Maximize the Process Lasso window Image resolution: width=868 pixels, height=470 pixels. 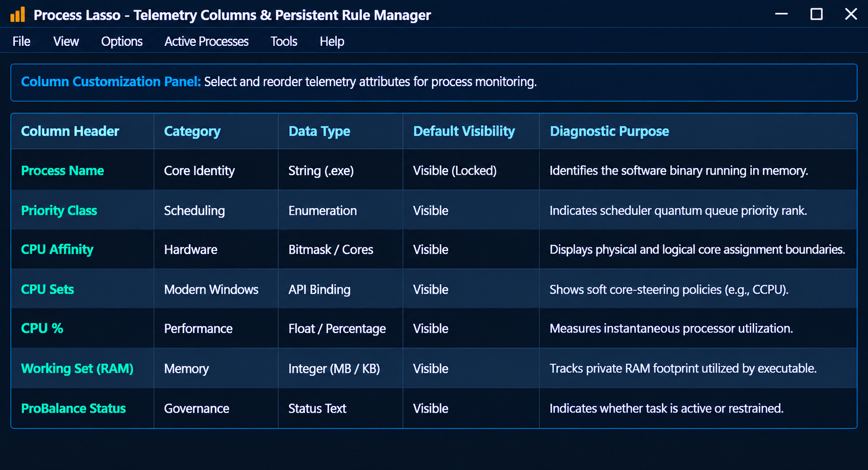click(x=817, y=14)
